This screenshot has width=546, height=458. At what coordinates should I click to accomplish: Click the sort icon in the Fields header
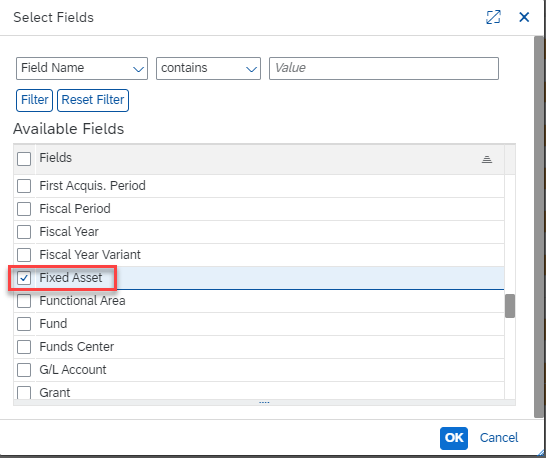coord(486,160)
